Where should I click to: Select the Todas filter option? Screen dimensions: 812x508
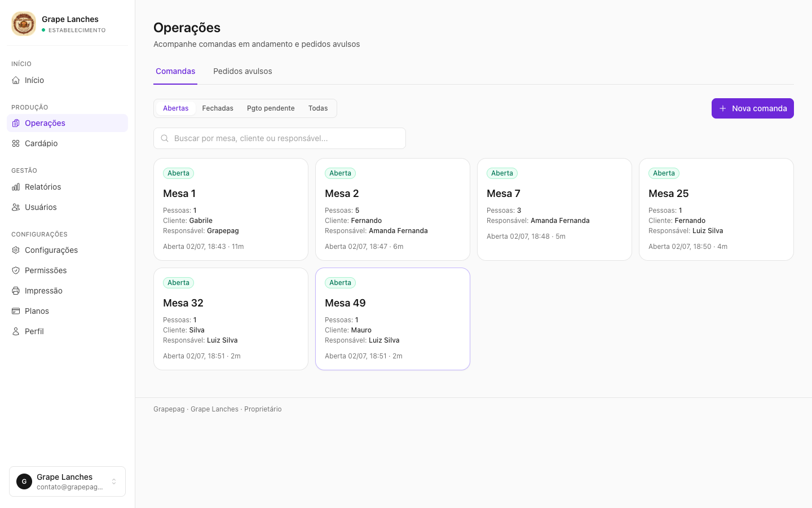pos(318,108)
